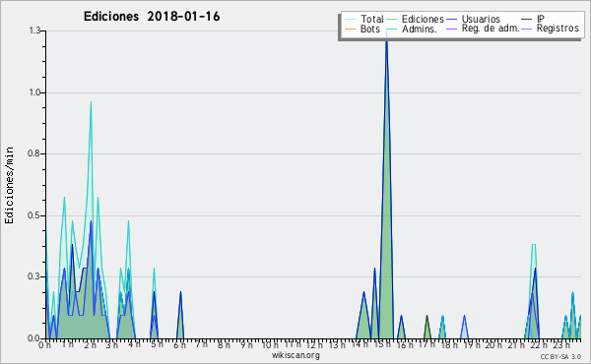
Task: Click the 2 h Total peak
Action: pyautogui.click(x=91, y=101)
